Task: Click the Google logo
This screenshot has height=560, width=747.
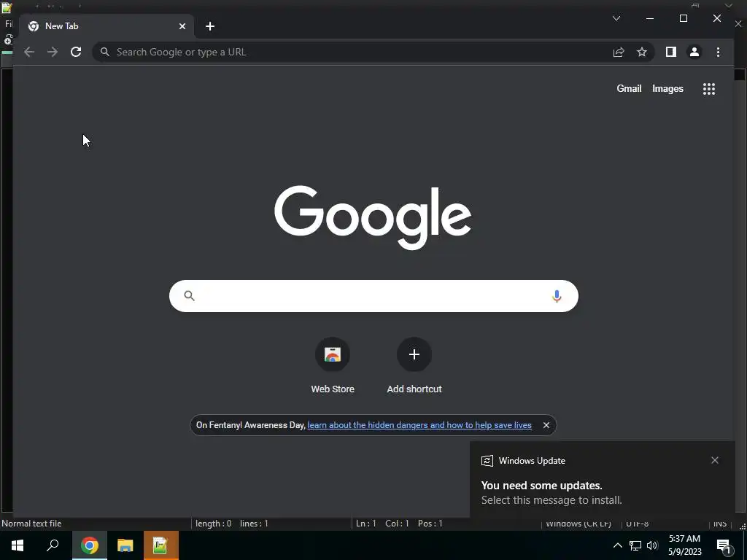Action: (x=373, y=217)
